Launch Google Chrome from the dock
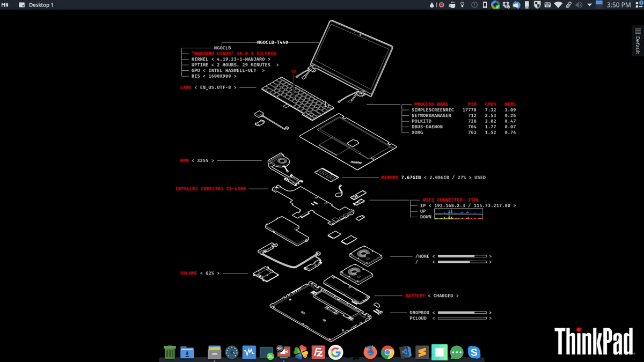This screenshot has height=362, width=644. pyautogui.click(x=387, y=352)
